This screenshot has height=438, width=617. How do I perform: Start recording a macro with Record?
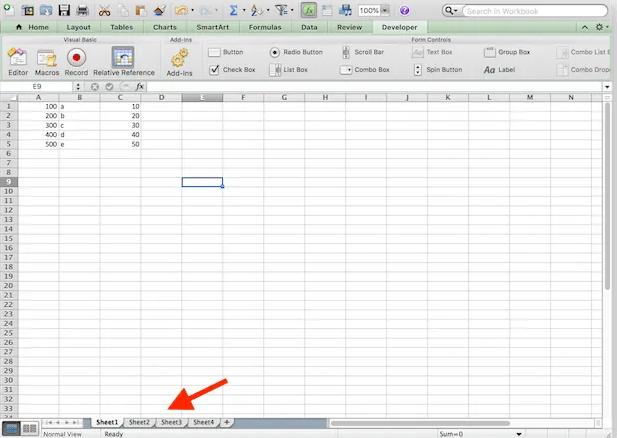[x=76, y=61]
